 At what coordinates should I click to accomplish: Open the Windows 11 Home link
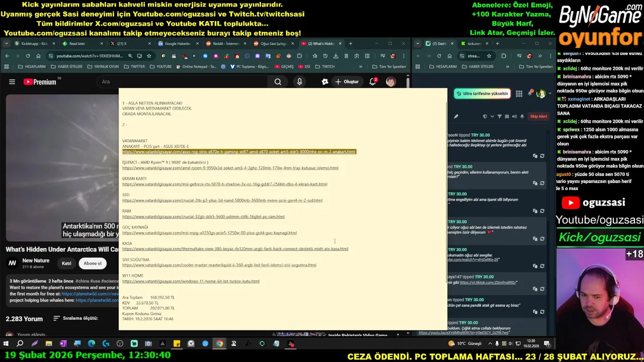[191, 282]
